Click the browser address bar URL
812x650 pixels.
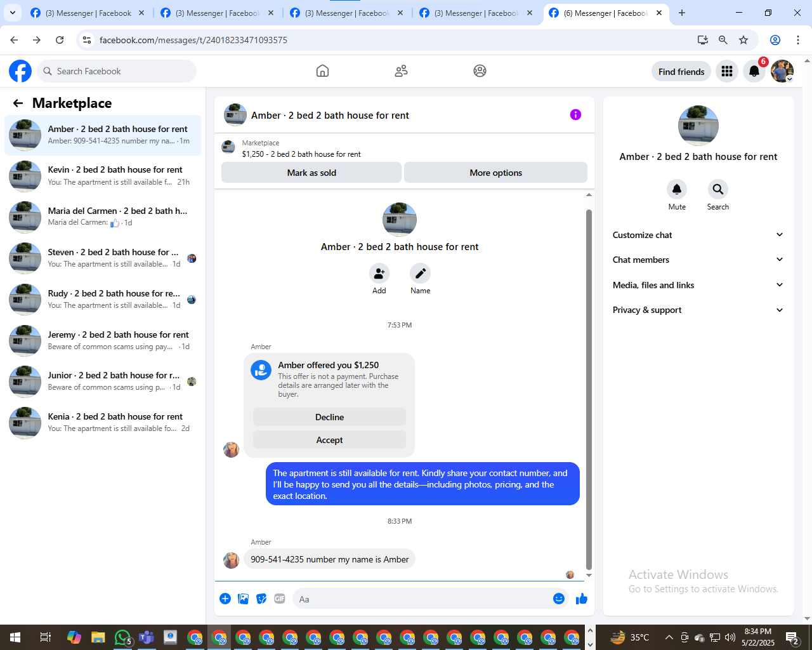(193, 40)
